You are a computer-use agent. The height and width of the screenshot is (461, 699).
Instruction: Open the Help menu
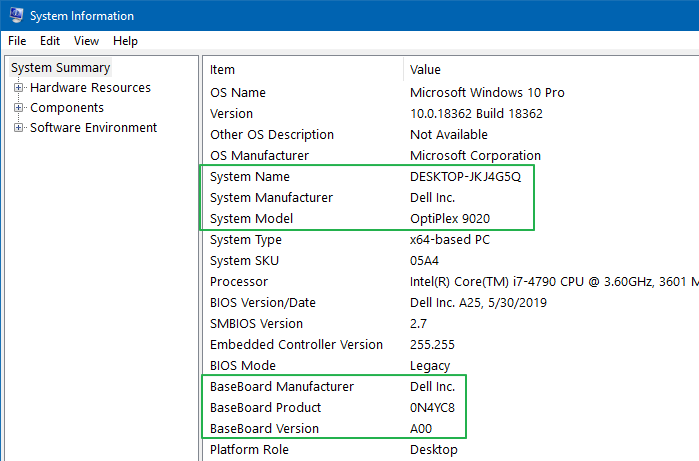(125, 41)
